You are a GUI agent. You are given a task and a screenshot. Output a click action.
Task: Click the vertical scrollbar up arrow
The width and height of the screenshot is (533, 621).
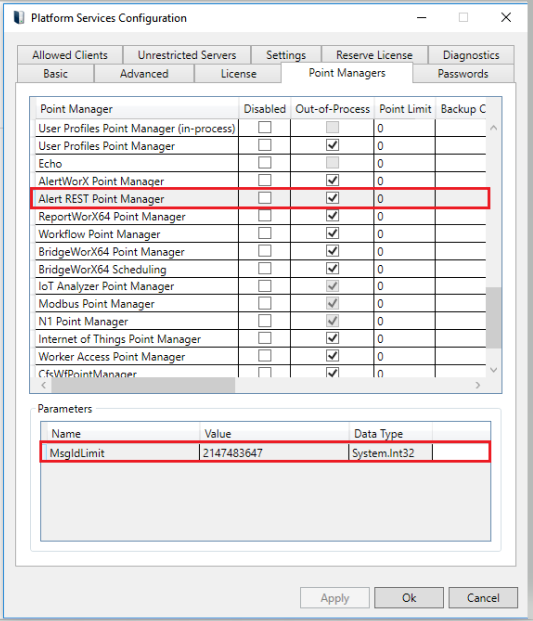point(493,128)
